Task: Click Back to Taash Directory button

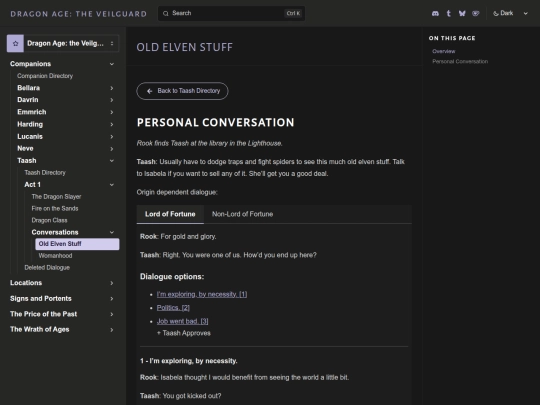Action: 182,91
